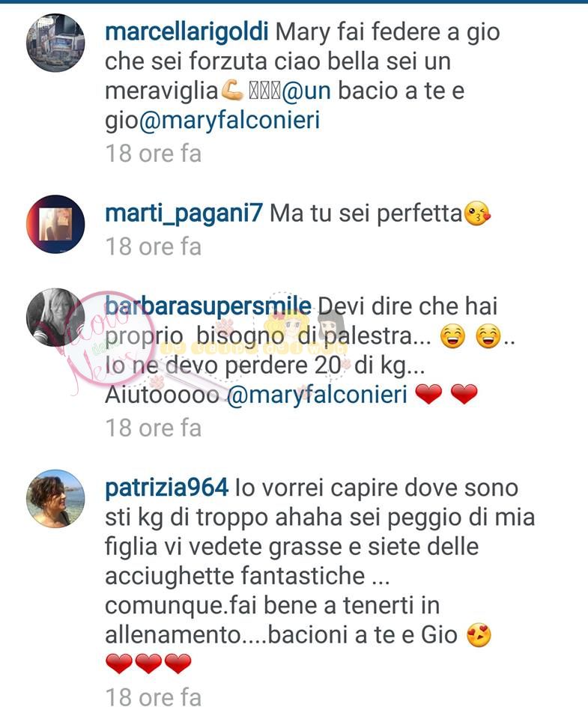Image resolution: width=588 pixels, height=719 pixels.
Task: Open the marti_pagani7 username link
Action: coord(184,213)
